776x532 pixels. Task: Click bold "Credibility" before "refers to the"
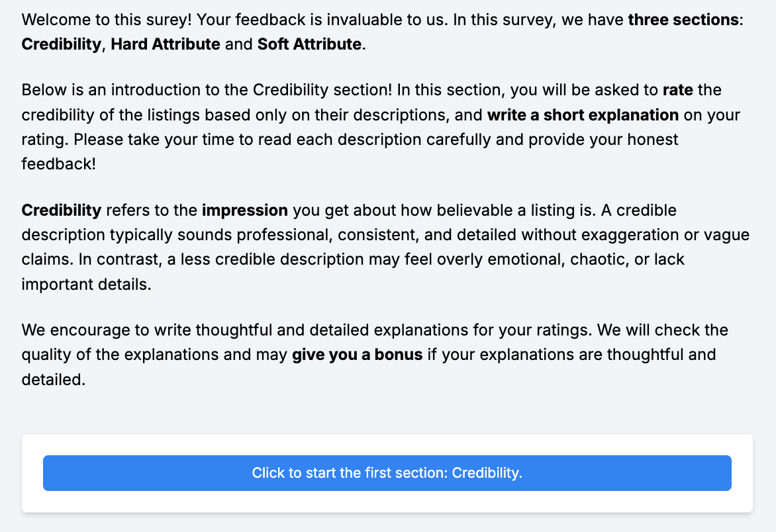62,210
